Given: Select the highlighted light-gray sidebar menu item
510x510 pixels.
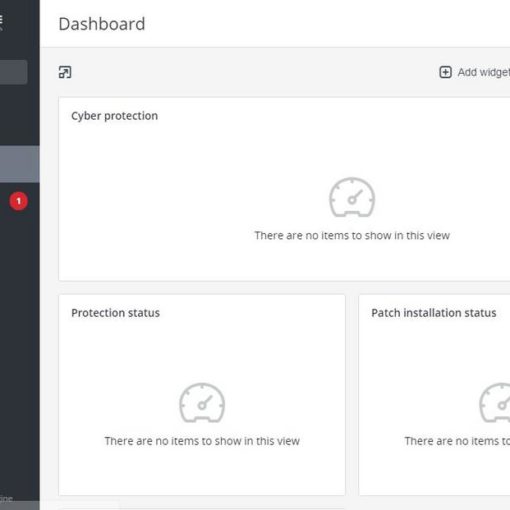Looking at the screenshot, I should tap(20, 164).
